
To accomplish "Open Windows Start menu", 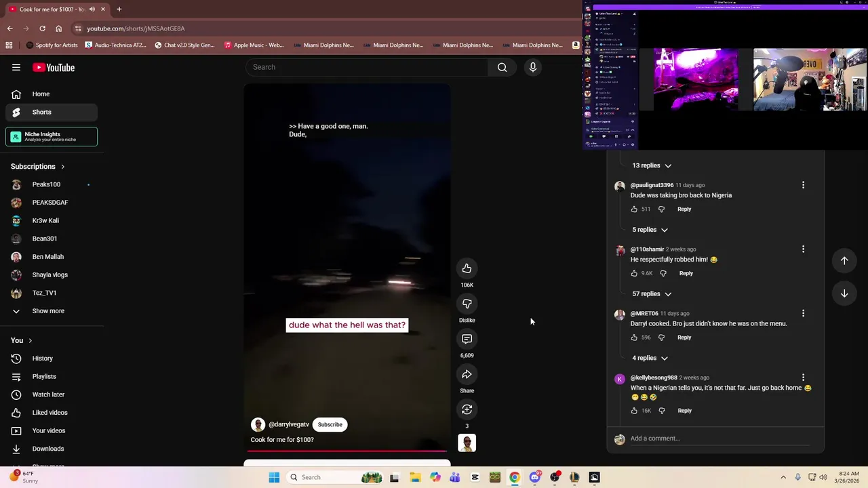I will (274, 477).
